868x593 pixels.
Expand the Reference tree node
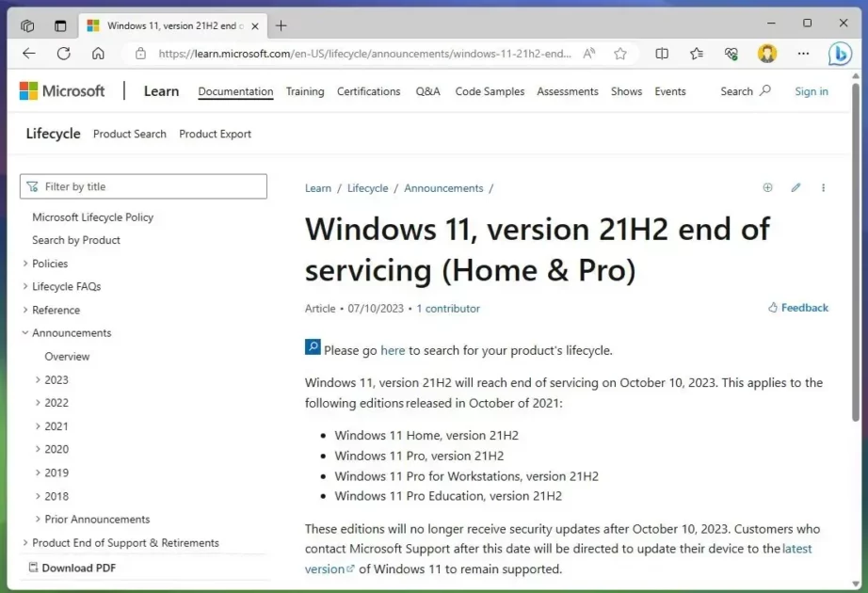click(24, 310)
